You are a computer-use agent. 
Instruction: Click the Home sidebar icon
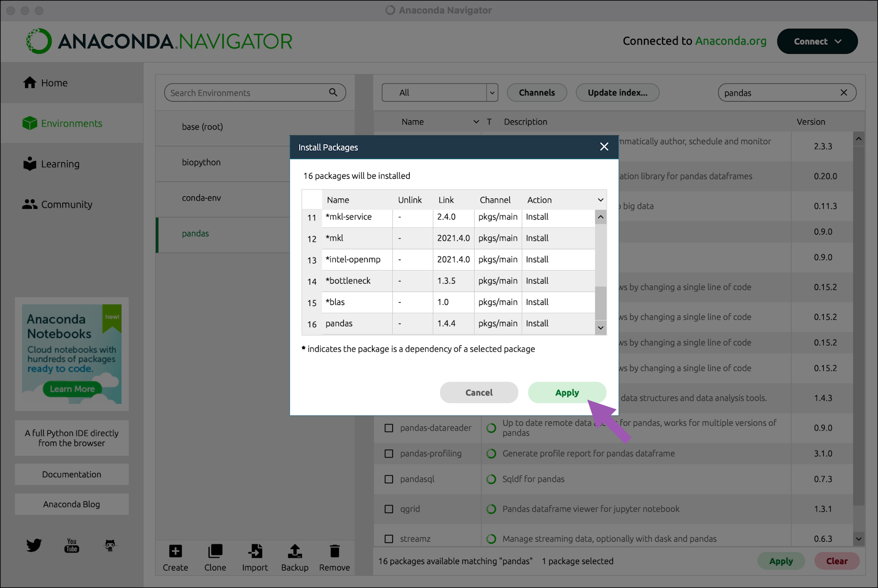coord(30,82)
